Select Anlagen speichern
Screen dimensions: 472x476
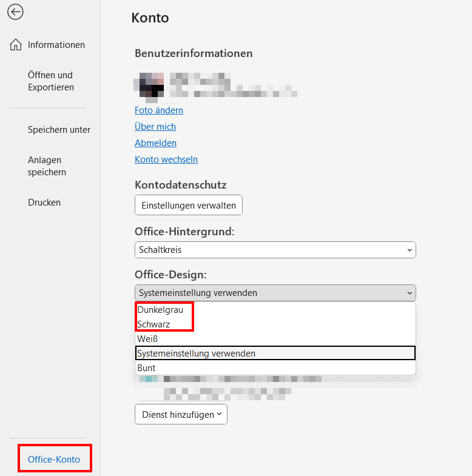(47, 166)
